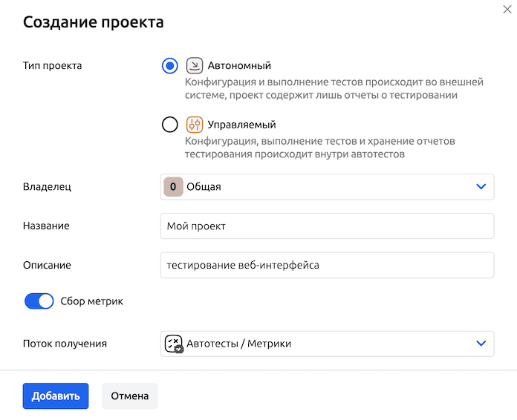This screenshot has width=517, height=420.
Task: Click the chevron arrow in Владелец field
Action: click(481, 187)
